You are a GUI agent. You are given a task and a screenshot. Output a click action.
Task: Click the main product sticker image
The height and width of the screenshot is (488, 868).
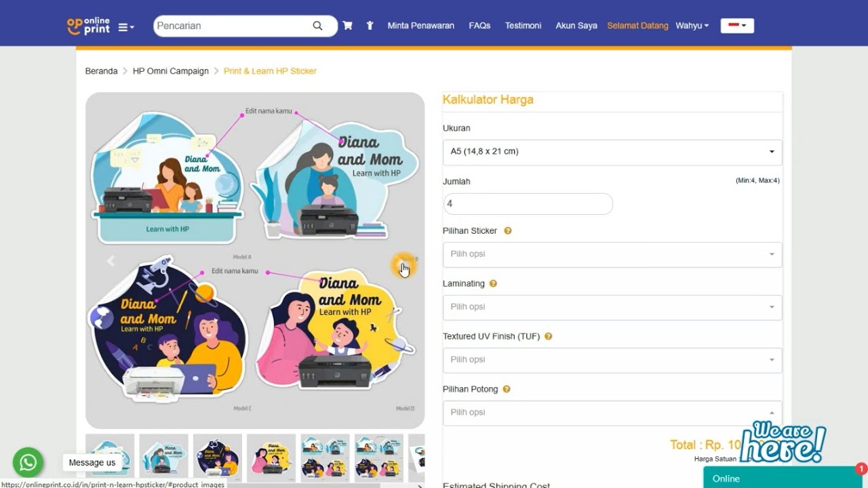[x=255, y=260]
